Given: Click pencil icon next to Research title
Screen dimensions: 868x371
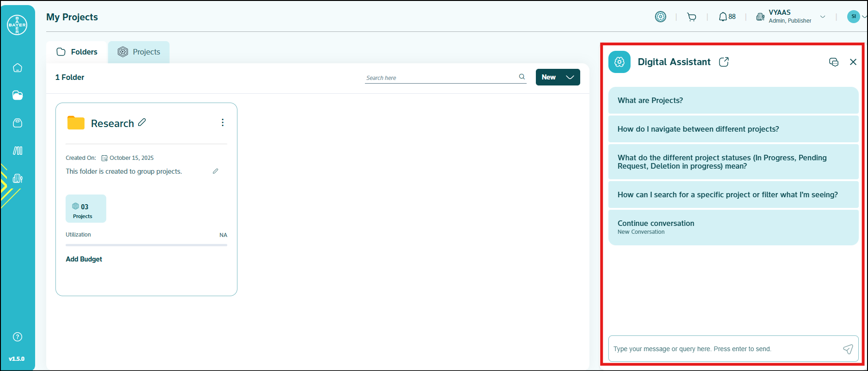Looking at the screenshot, I should (x=142, y=122).
